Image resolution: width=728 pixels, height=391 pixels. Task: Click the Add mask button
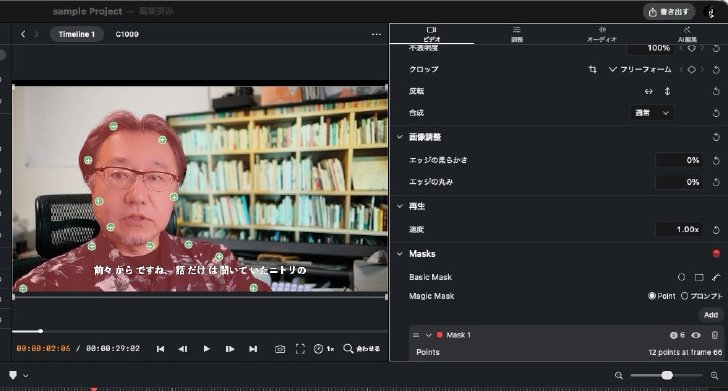(x=711, y=315)
